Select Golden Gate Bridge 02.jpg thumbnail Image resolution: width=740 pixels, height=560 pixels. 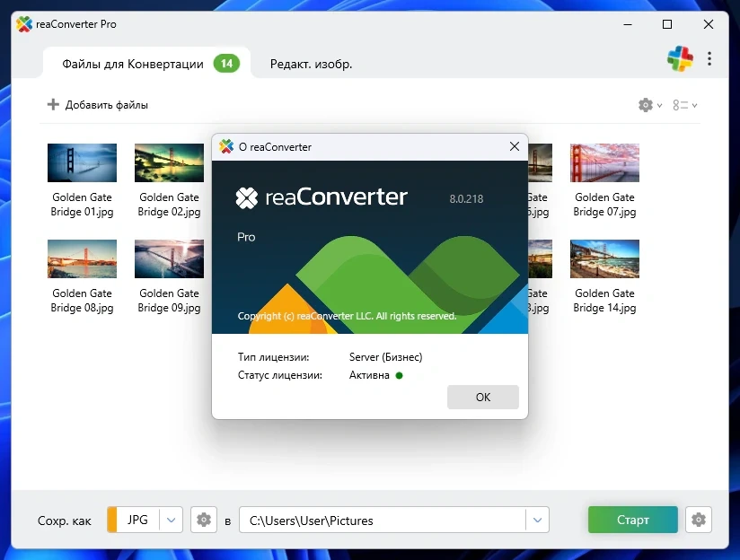[x=169, y=162]
